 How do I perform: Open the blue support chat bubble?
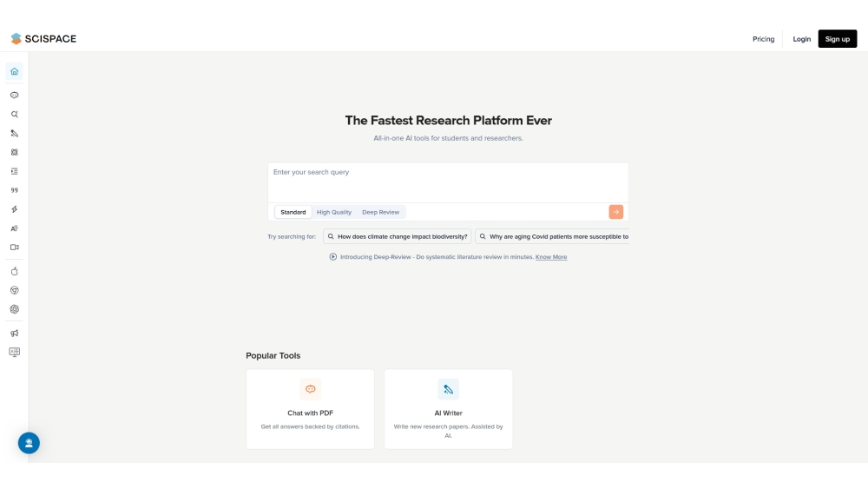29,443
